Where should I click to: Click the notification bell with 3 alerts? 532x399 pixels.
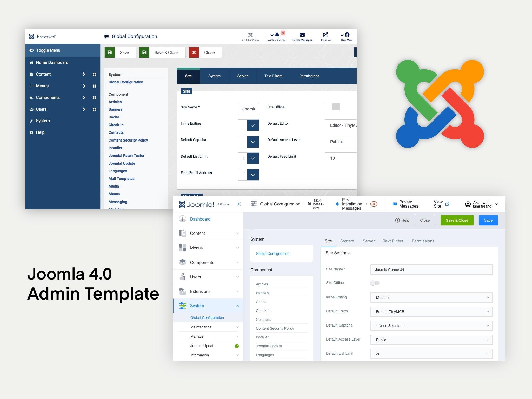click(x=277, y=35)
